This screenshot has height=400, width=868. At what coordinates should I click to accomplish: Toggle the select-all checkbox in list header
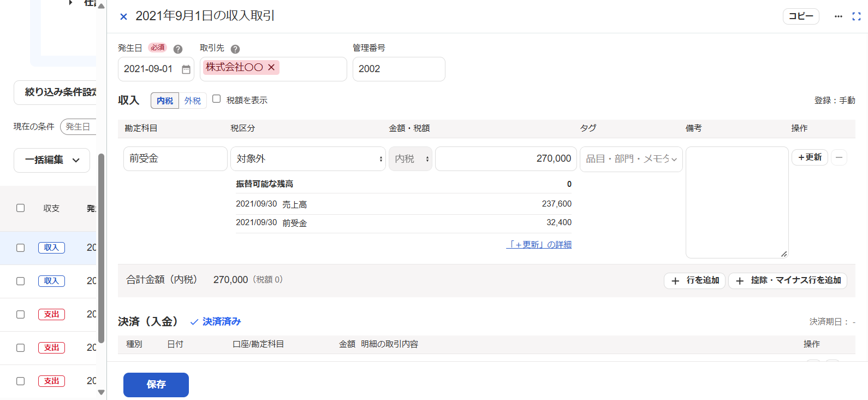tap(20, 208)
